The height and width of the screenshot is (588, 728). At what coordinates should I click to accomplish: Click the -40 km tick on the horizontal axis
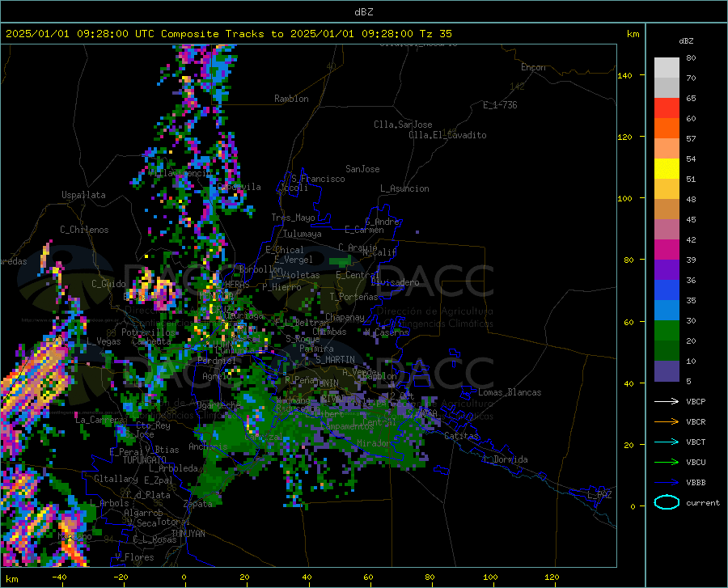(x=59, y=577)
